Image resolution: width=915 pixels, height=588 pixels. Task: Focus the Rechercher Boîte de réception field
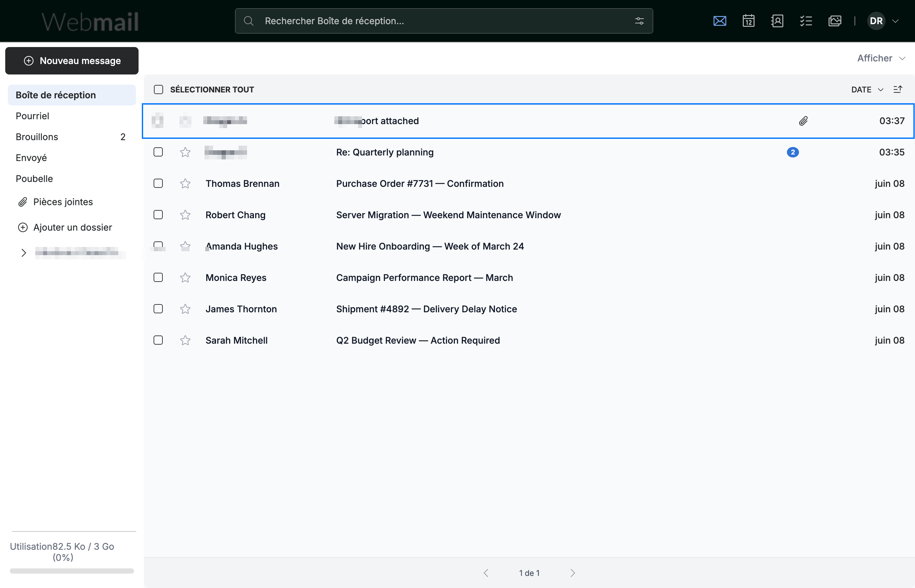click(x=444, y=21)
